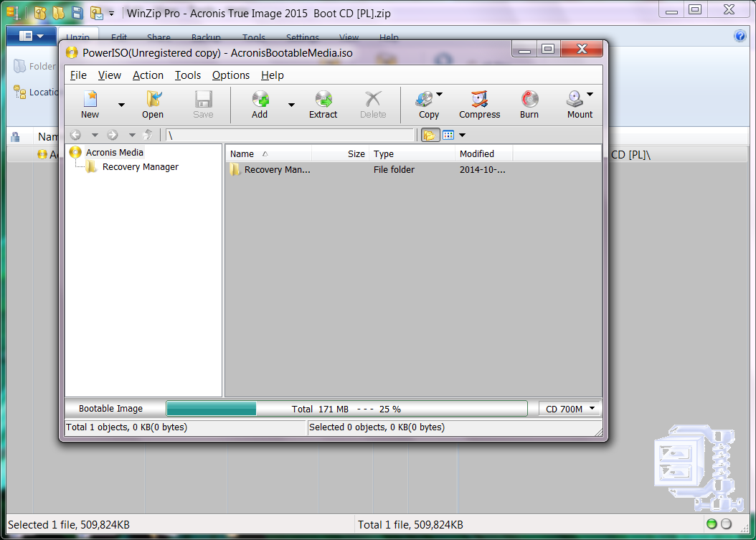Click the '2014-10-...' modified date cell
756x540 pixels.
pos(483,170)
